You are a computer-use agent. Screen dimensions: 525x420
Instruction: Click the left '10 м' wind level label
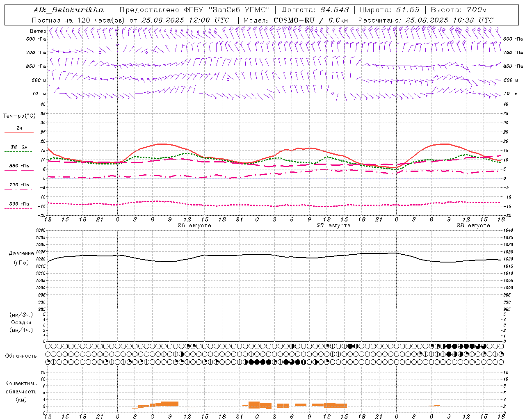coord(39,94)
